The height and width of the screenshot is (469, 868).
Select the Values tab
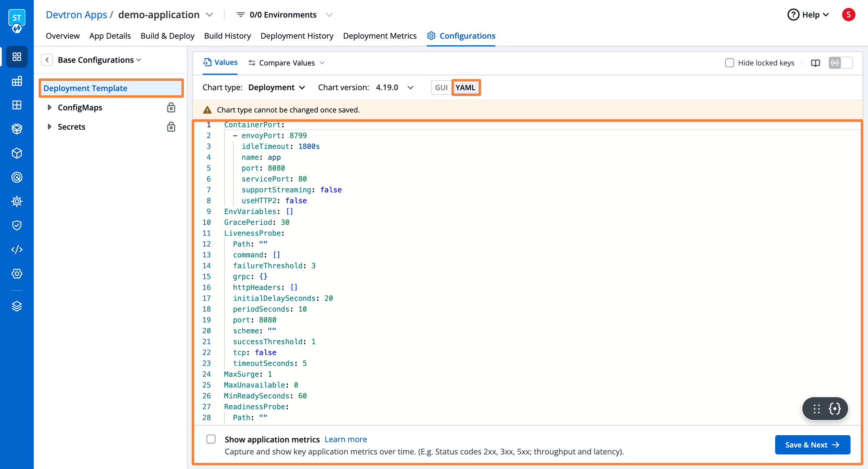220,62
